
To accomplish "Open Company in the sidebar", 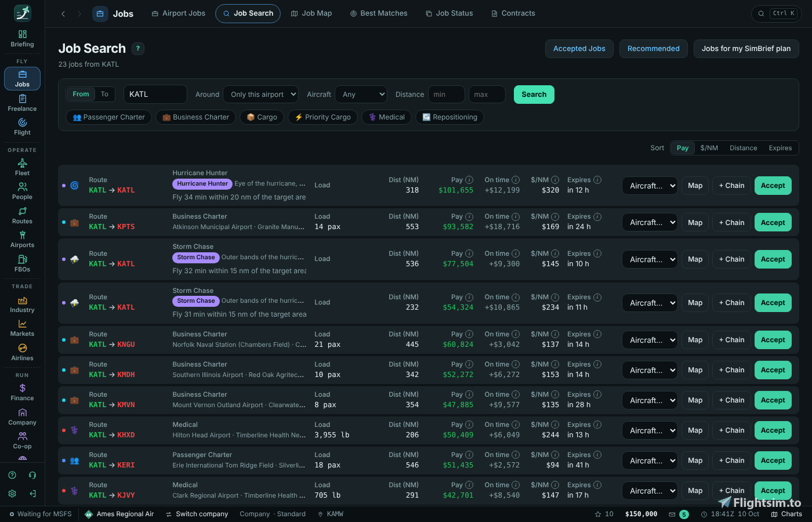I will pyautogui.click(x=22, y=416).
